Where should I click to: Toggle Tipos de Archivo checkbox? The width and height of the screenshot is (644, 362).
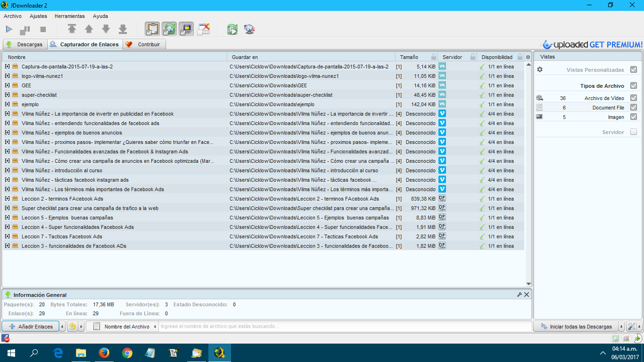(634, 85)
